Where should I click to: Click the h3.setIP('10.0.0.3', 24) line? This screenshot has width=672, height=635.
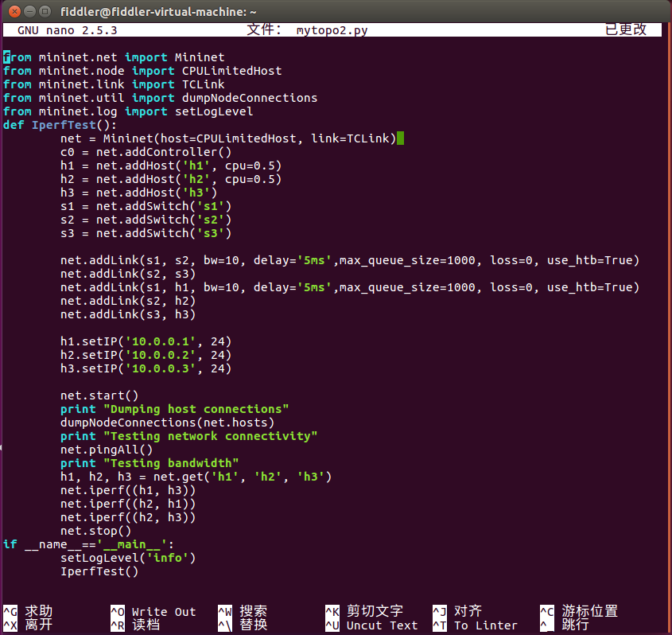[x=146, y=368]
